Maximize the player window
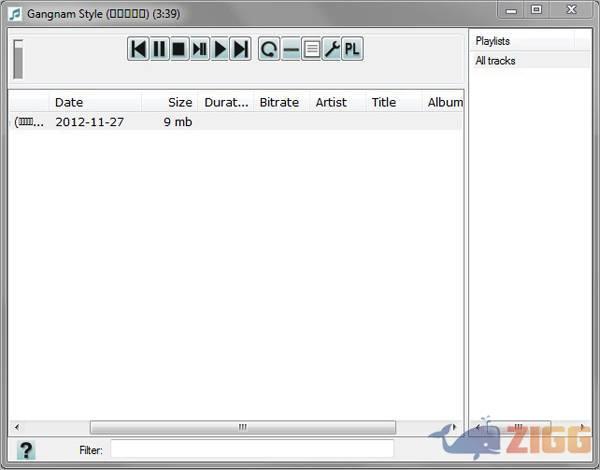 point(536,10)
